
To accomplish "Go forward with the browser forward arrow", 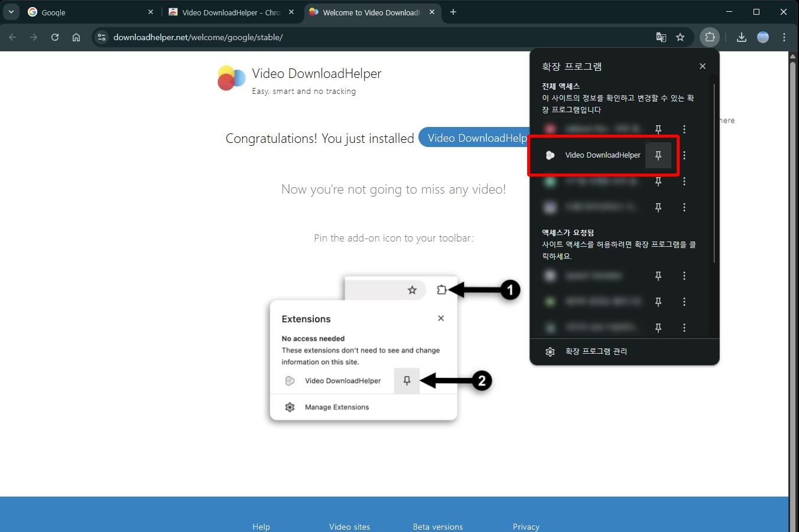I will 34,37.
